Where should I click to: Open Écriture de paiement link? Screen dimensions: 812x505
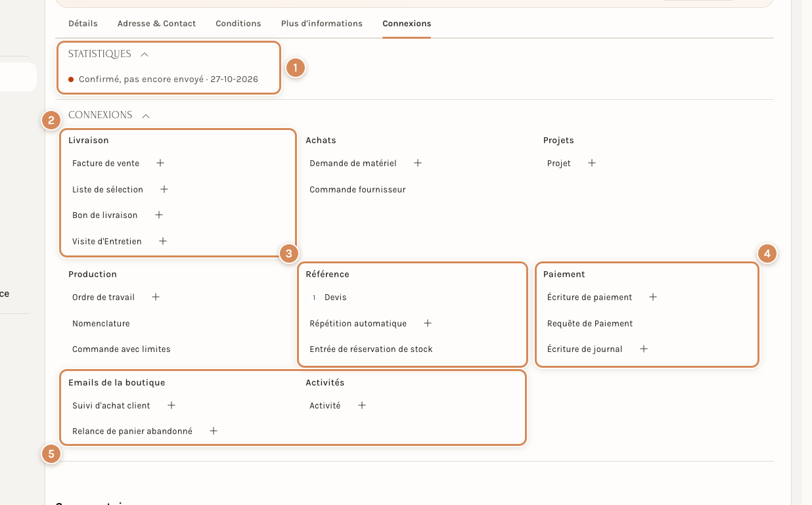pos(589,297)
